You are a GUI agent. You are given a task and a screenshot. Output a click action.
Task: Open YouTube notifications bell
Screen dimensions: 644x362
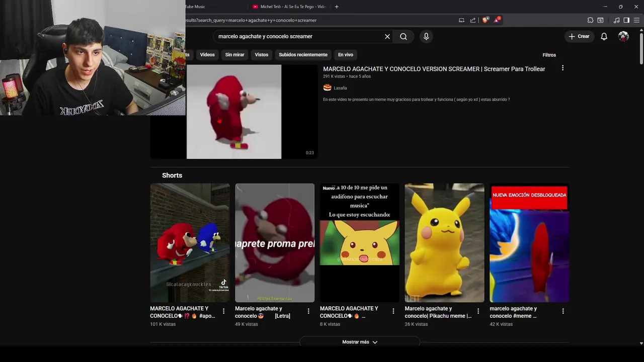604,37
